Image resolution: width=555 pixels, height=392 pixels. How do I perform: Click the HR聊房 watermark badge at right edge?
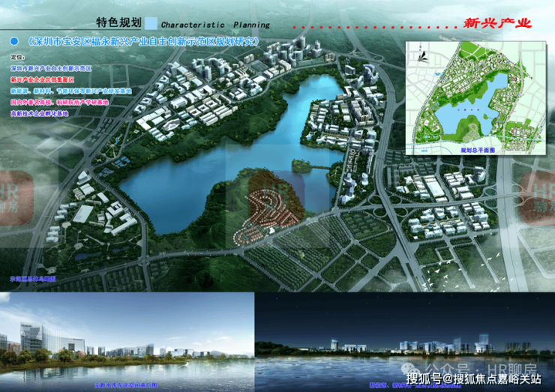pyautogui.click(x=538, y=198)
